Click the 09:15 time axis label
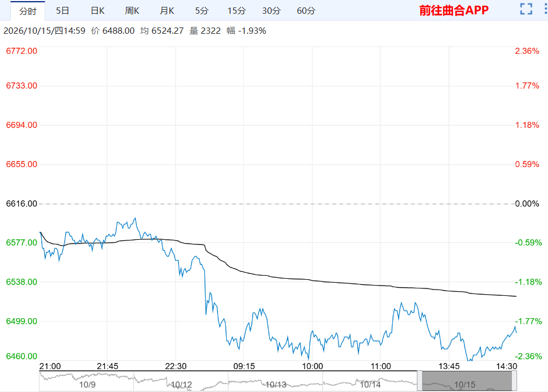This screenshot has width=548, height=392. [244, 366]
